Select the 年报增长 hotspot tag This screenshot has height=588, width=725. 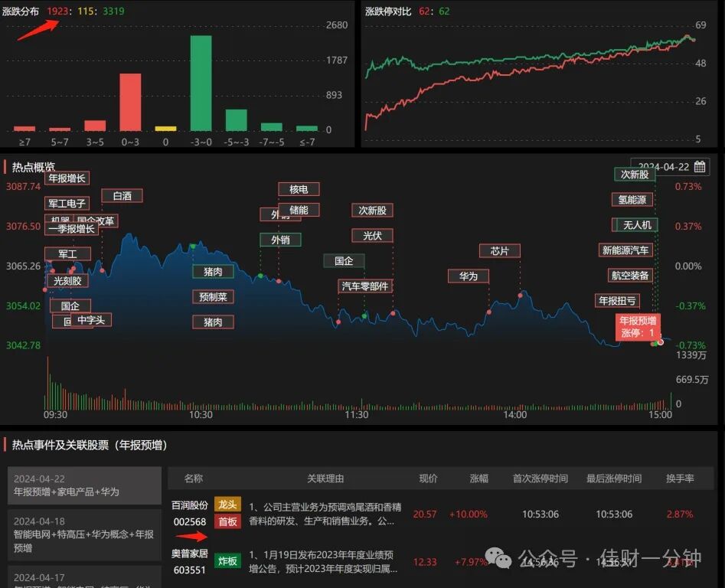point(67,178)
